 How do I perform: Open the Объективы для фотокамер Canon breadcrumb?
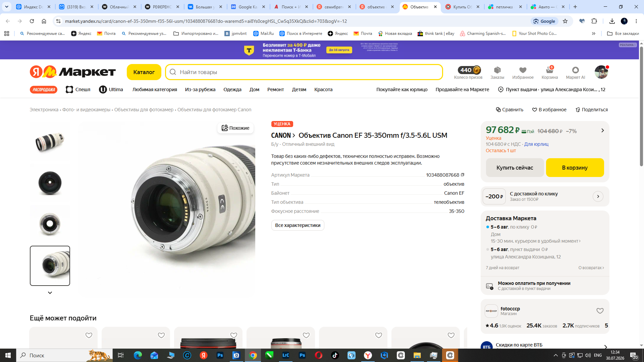pyautogui.click(x=214, y=110)
